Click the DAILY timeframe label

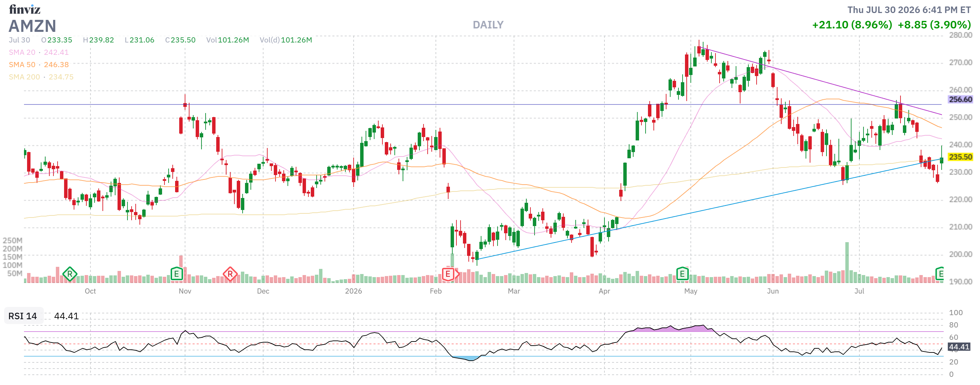(488, 25)
